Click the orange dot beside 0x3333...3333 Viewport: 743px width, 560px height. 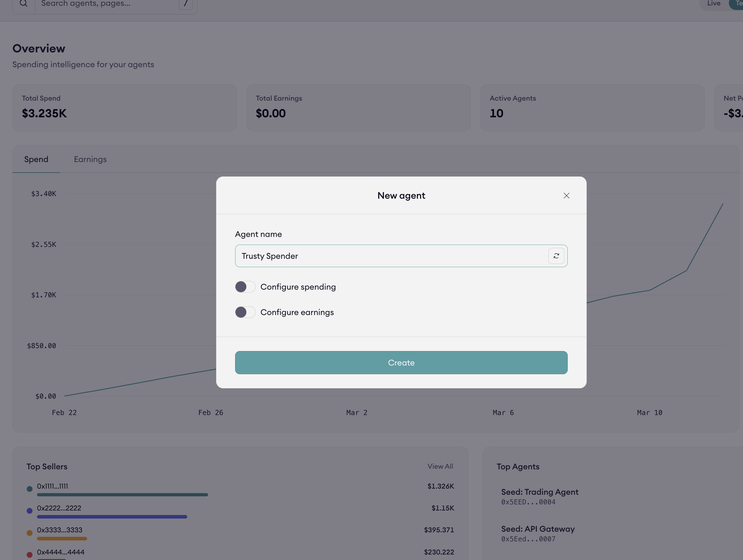point(30,533)
